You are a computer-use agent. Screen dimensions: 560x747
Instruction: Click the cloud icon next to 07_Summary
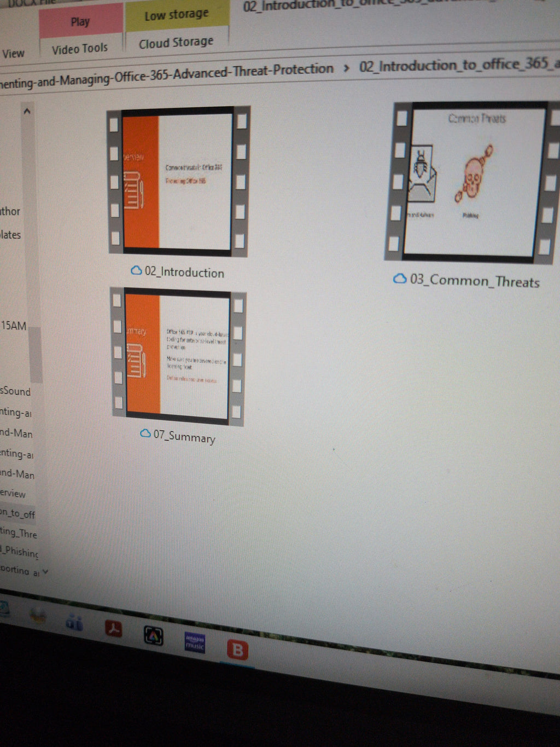[x=145, y=433]
